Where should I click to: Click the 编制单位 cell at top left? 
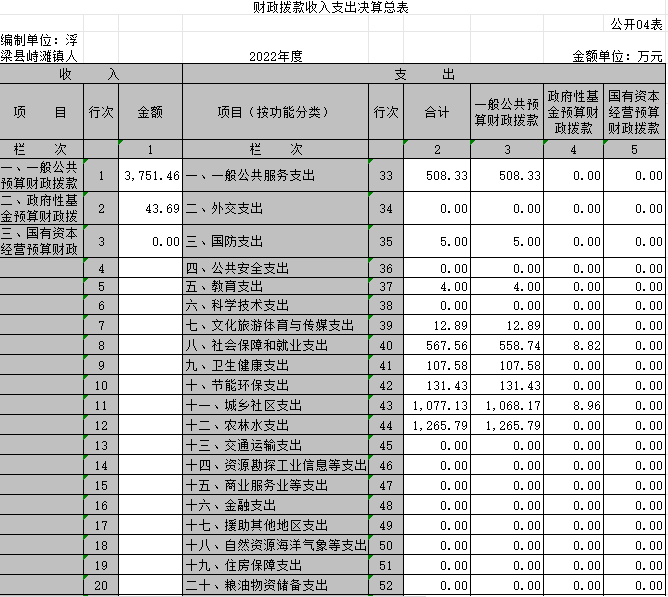click(x=41, y=49)
